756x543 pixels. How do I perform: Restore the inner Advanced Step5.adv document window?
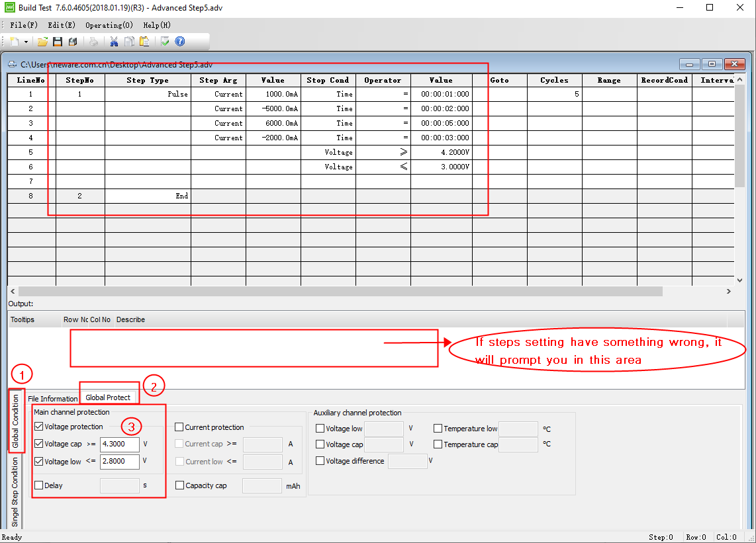712,64
